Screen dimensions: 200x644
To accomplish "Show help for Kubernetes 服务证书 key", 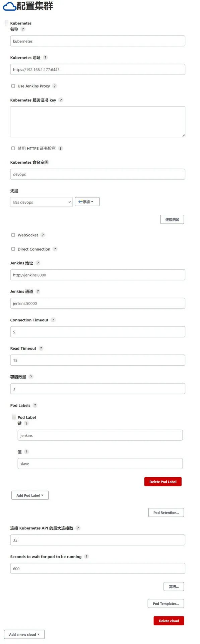I will click(61, 100).
